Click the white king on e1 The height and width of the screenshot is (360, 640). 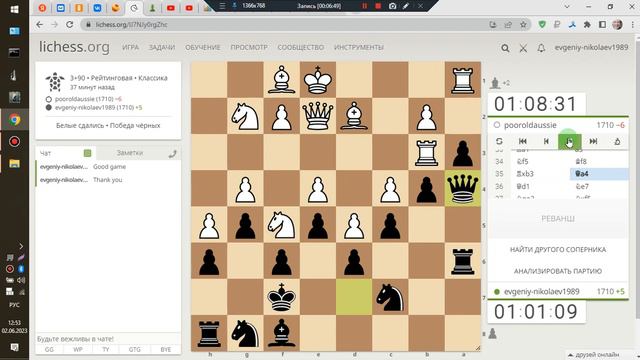click(318, 80)
